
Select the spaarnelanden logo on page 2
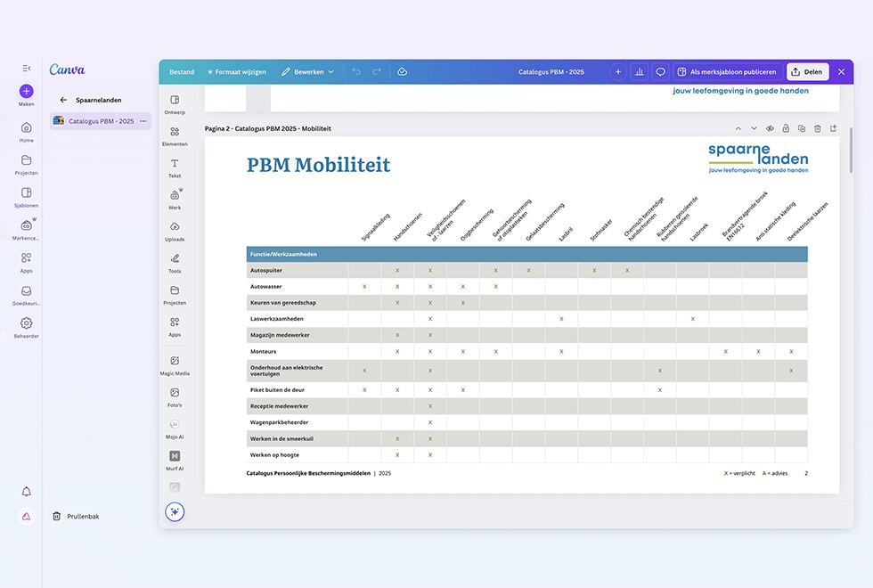tap(758, 159)
